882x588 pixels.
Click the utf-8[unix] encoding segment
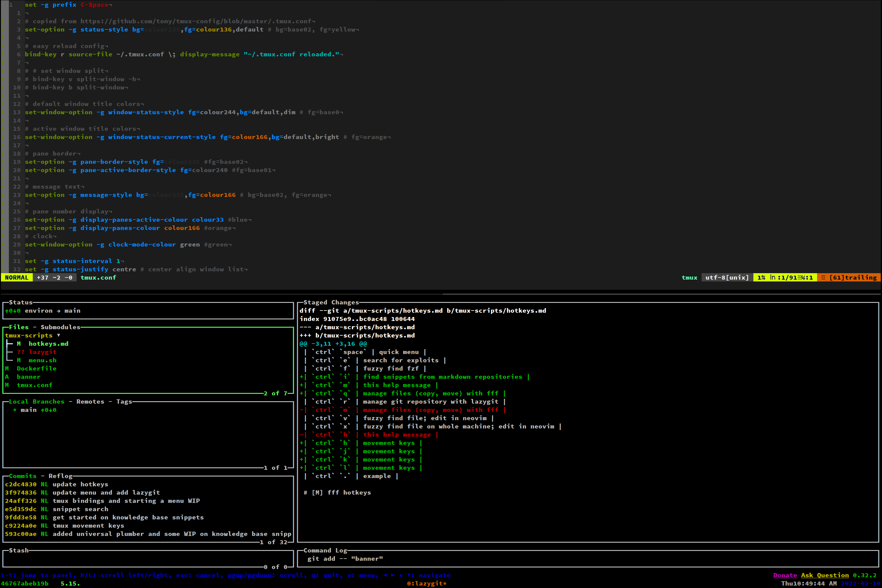(x=727, y=277)
